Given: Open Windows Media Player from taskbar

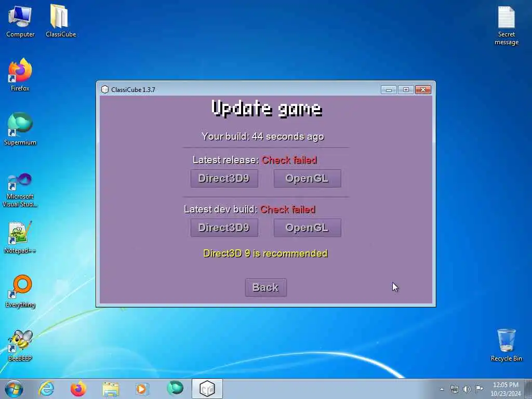Looking at the screenshot, I should [x=142, y=389].
